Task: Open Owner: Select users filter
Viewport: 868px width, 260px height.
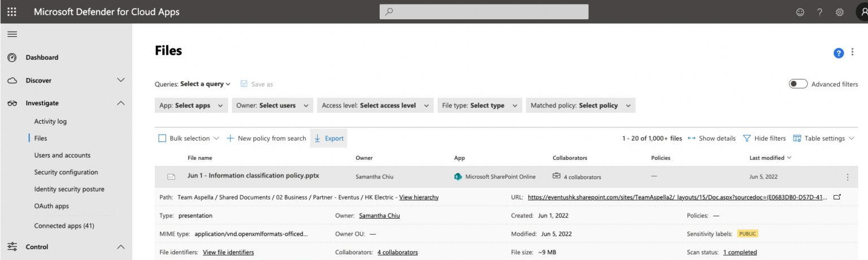Action: [272, 106]
